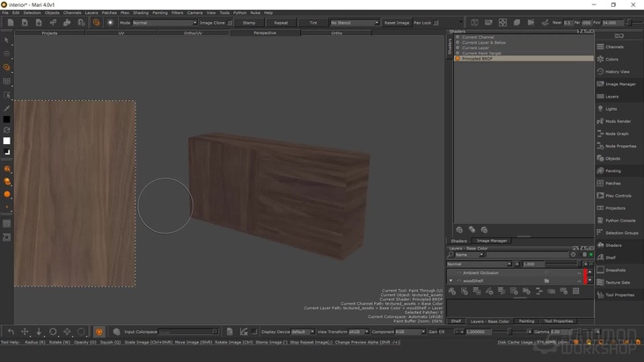
Task: Click the layer opacity slider
Action: point(562,264)
